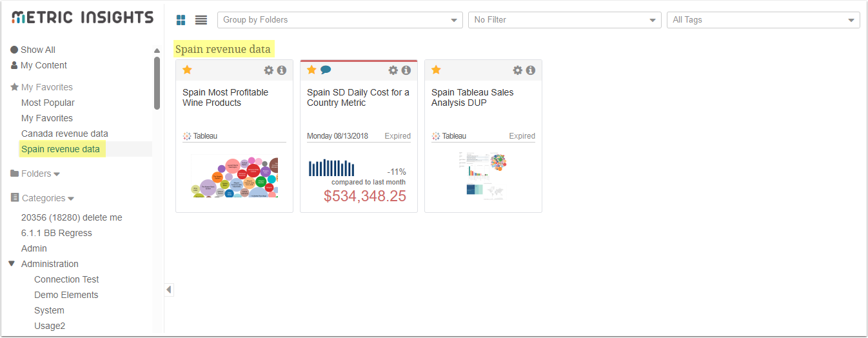Click info icon on Spain Tableau Sales Analysis tile
The image size is (868, 338).
pos(531,70)
